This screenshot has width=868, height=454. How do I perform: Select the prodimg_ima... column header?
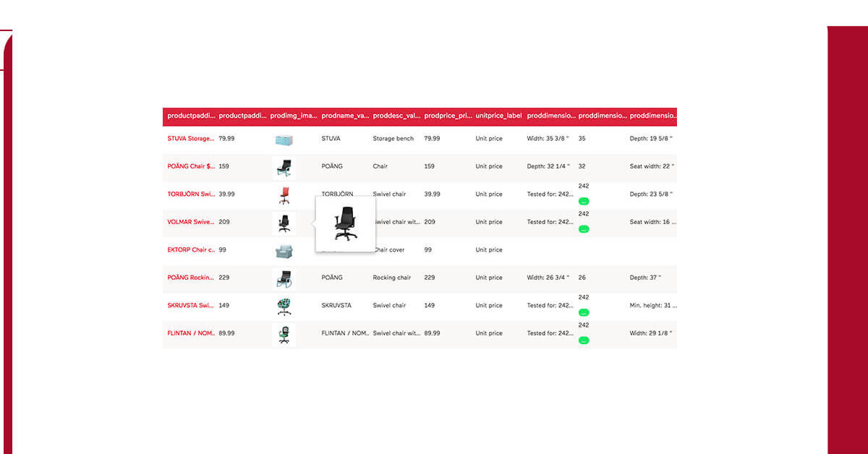[x=294, y=116]
